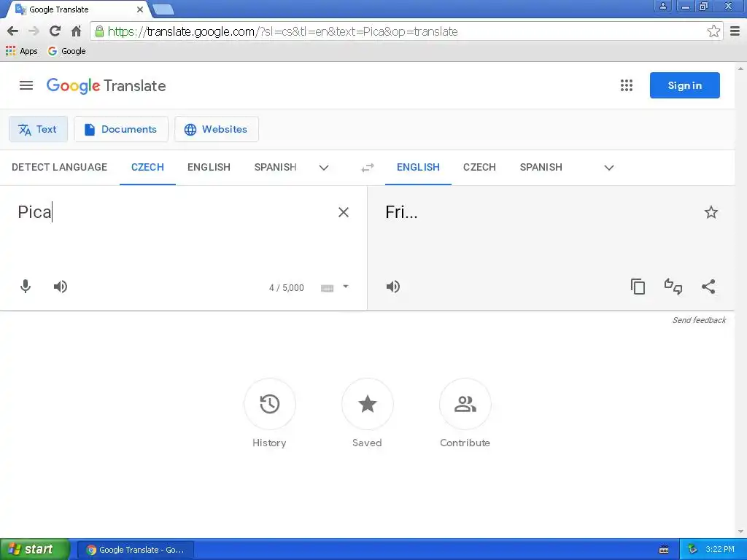Start voice input with microphone
Viewport: 747px width, 560px height.
pos(26,287)
